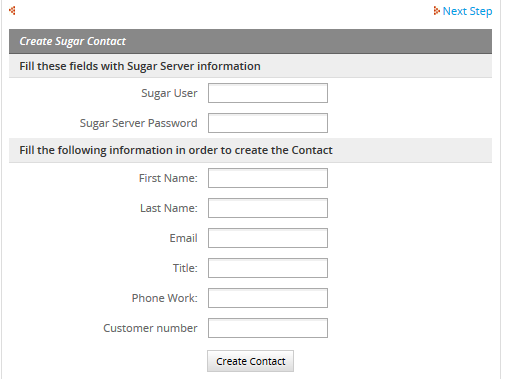Click the Phone Work text box
Viewport: 510px width, 379px height.
coord(268,298)
